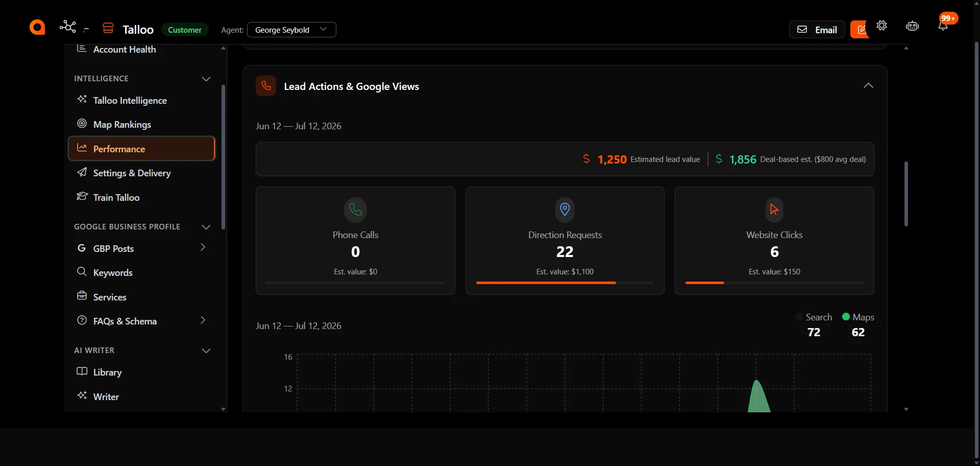Click the "1,856" deal-based estimate
The width and height of the screenshot is (980, 466).
point(743,159)
